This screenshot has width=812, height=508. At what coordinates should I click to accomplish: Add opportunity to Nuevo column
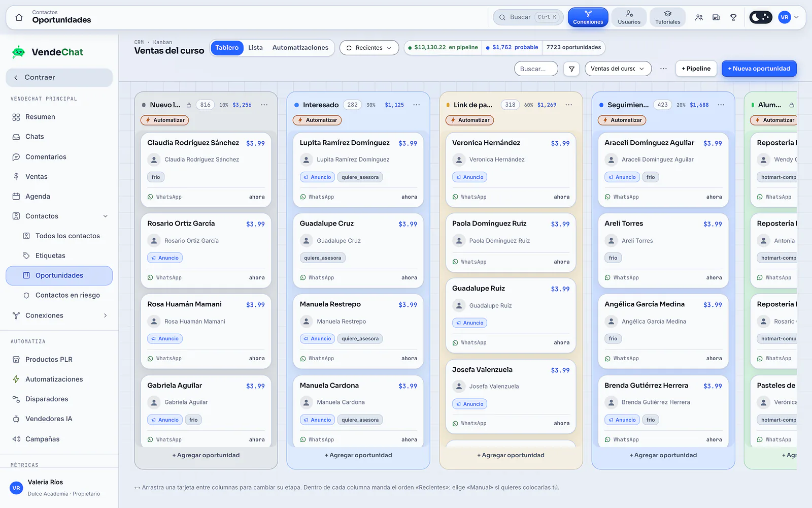pyautogui.click(x=206, y=456)
